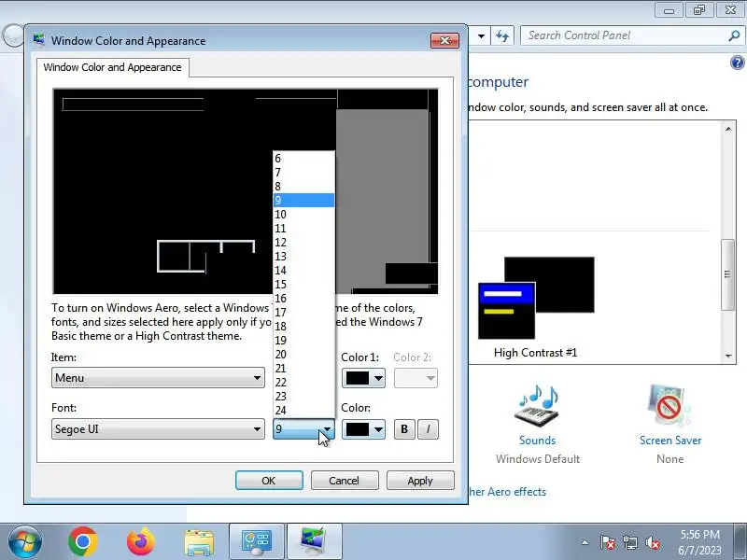Toggle italic font button
The width and height of the screenshot is (747, 560).
(428, 429)
